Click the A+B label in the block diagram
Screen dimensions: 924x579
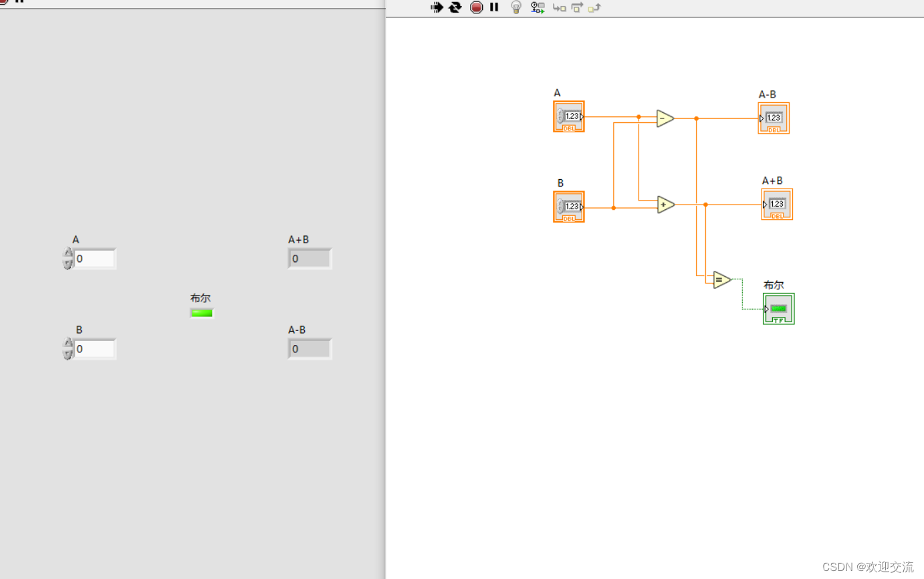pyautogui.click(x=772, y=181)
